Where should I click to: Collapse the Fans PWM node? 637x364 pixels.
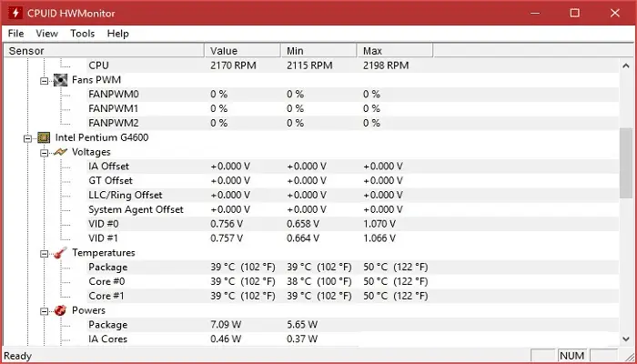(44, 81)
